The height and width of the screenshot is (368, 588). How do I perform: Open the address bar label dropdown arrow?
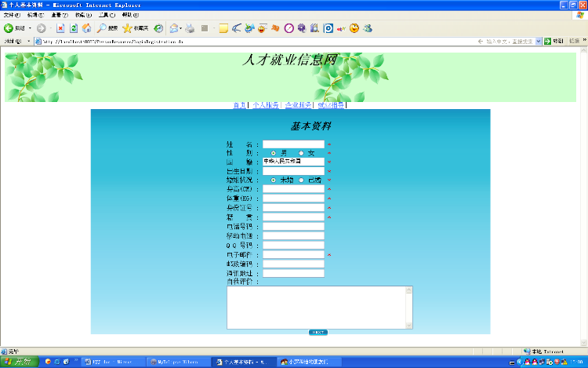click(29, 42)
